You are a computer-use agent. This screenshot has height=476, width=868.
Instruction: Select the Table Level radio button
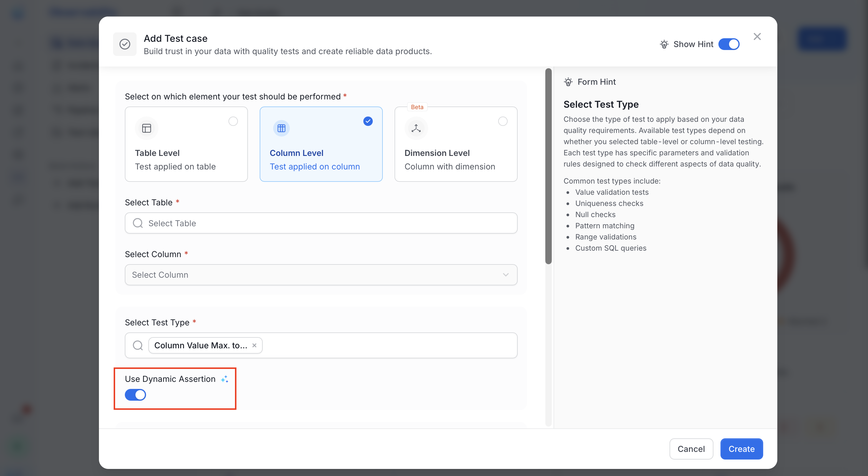click(233, 121)
